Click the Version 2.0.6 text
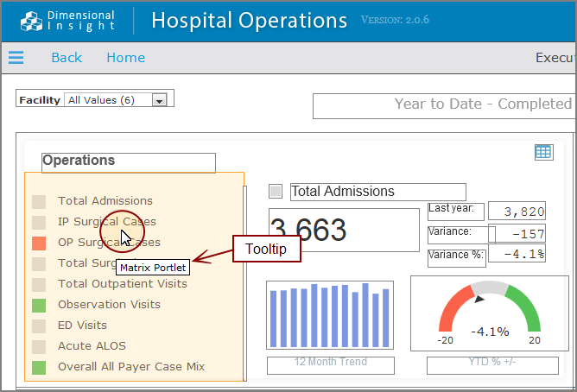Screen dimensions: 577x392 pos(395,20)
